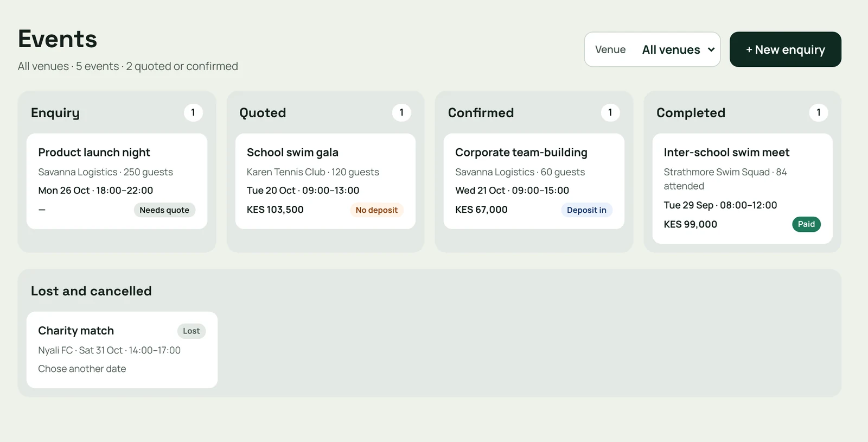This screenshot has width=868, height=442.
Task: Click the Completed column heading
Action: click(691, 113)
